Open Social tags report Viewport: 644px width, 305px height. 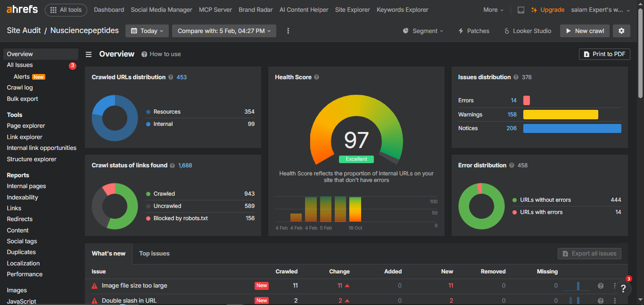coord(22,241)
